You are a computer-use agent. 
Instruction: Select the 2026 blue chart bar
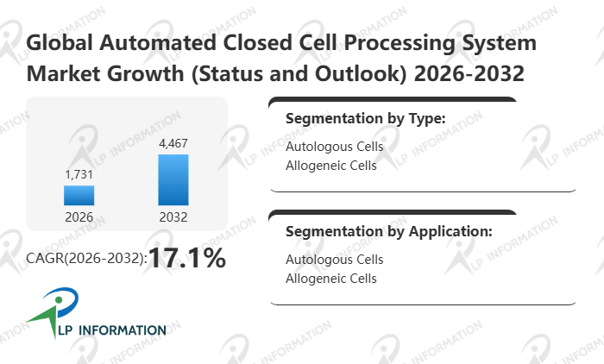79,196
